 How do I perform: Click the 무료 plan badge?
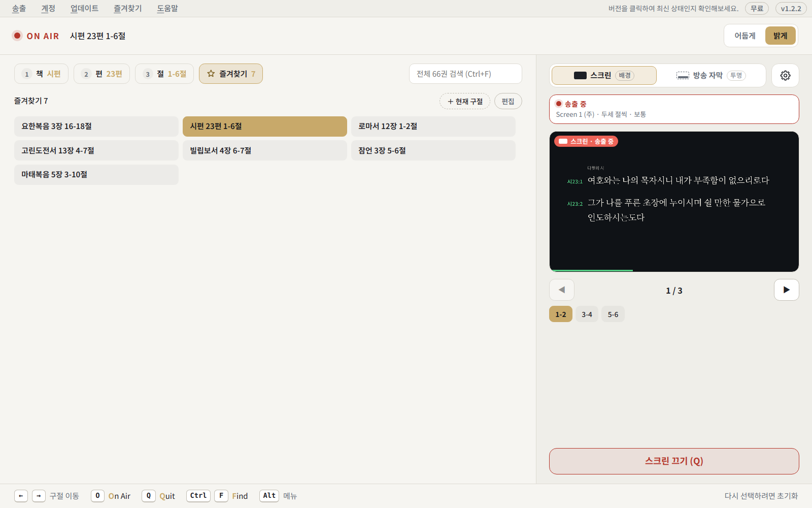pos(757,8)
